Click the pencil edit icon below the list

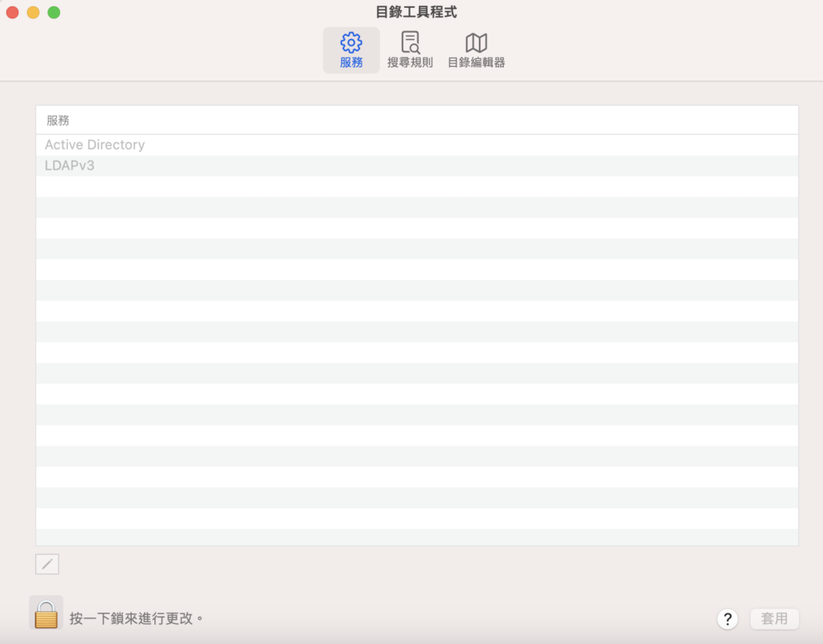(46, 564)
